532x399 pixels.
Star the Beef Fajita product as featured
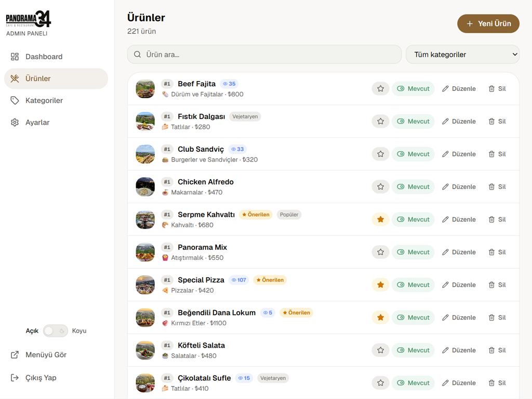point(380,88)
